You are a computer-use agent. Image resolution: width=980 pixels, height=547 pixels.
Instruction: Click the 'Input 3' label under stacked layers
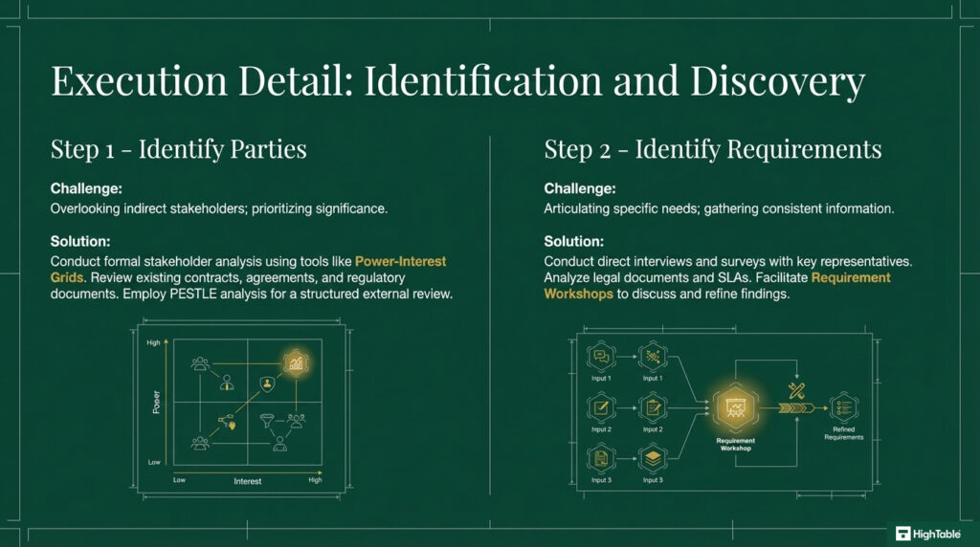[653, 480]
